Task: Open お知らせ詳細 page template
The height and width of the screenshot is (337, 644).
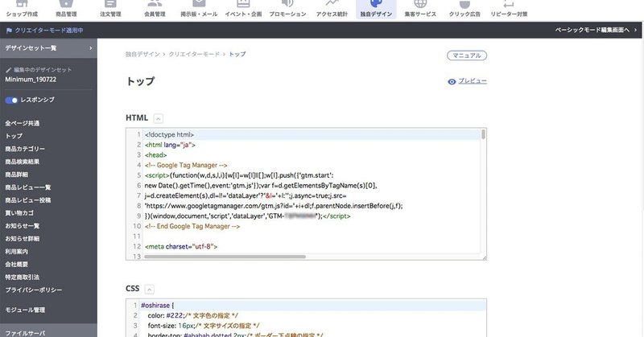Action: (x=23, y=239)
